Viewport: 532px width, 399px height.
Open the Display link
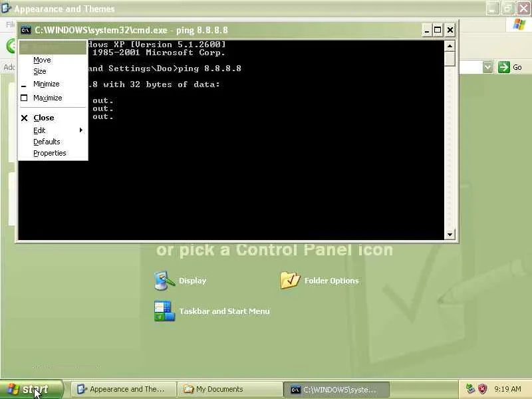pyautogui.click(x=192, y=281)
